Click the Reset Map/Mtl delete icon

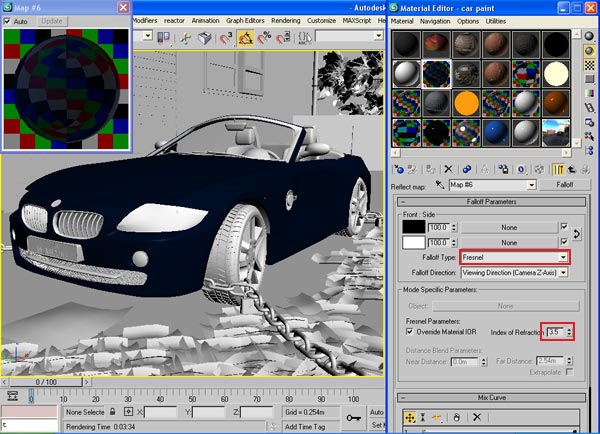pyautogui.click(x=448, y=169)
